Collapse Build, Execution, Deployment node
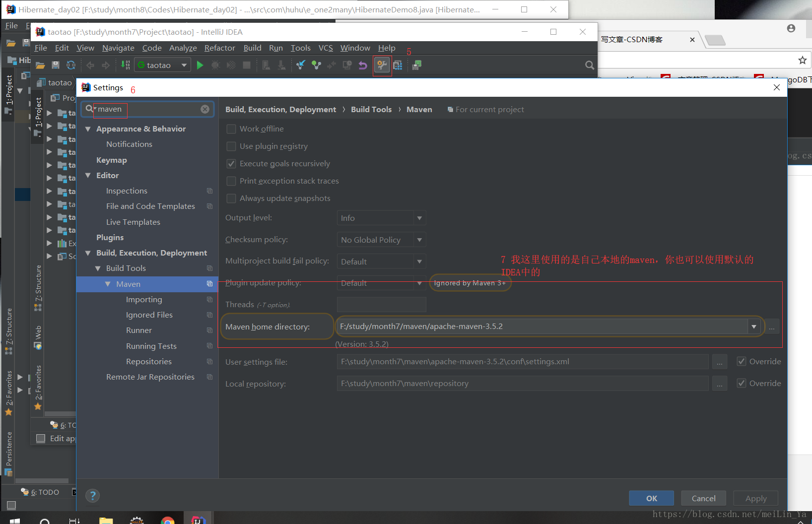Screen dimensions: 812x524 pyautogui.click(x=88, y=253)
